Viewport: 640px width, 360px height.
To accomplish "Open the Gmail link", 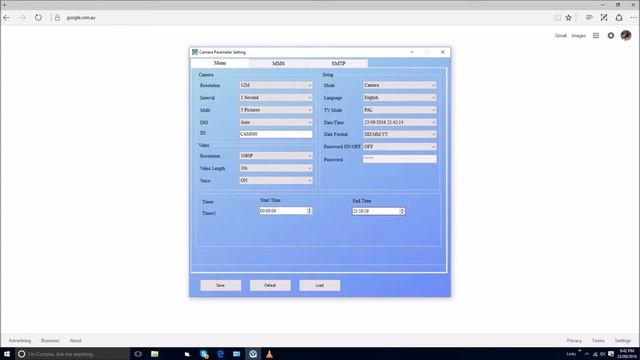I will 561,36.
